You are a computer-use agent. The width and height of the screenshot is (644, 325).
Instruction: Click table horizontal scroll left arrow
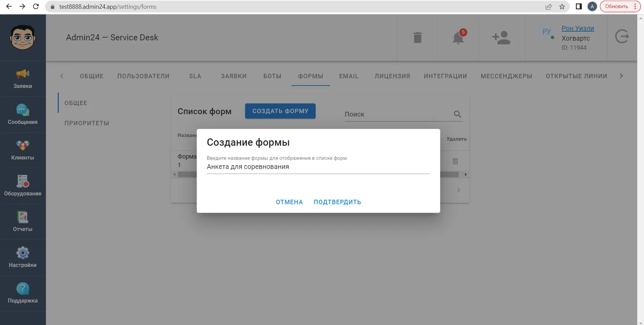click(x=174, y=174)
